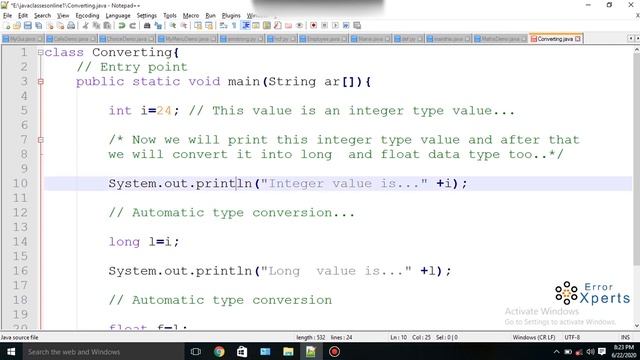The width and height of the screenshot is (640, 360).
Task: Open the View menu
Action: click(x=63, y=16)
